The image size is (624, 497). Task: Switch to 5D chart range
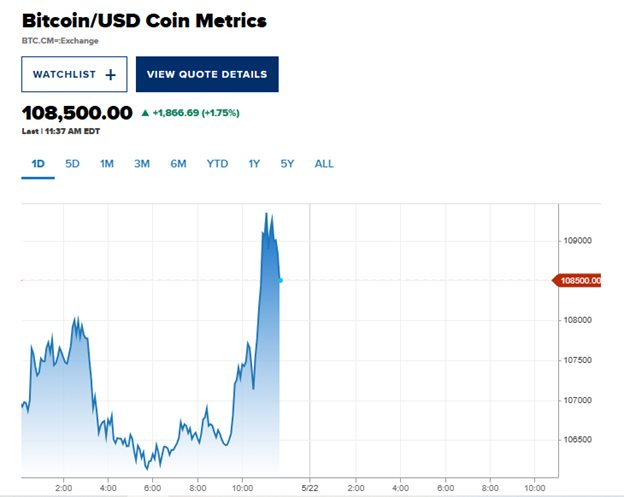(72, 163)
